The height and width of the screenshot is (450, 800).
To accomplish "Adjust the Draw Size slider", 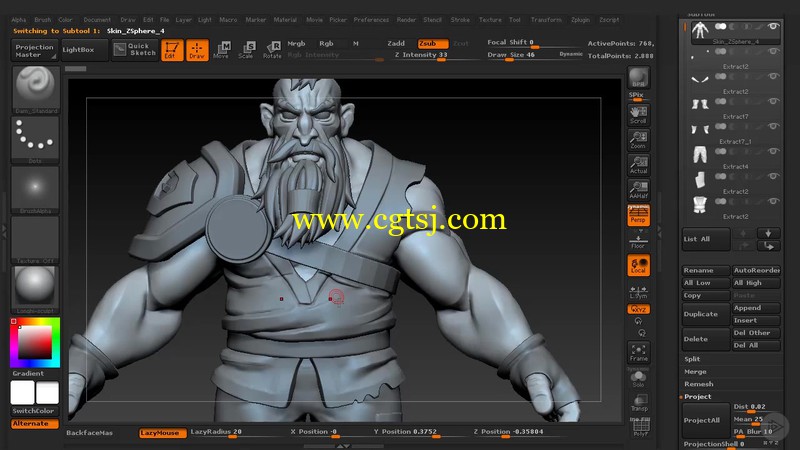I will 534,55.
